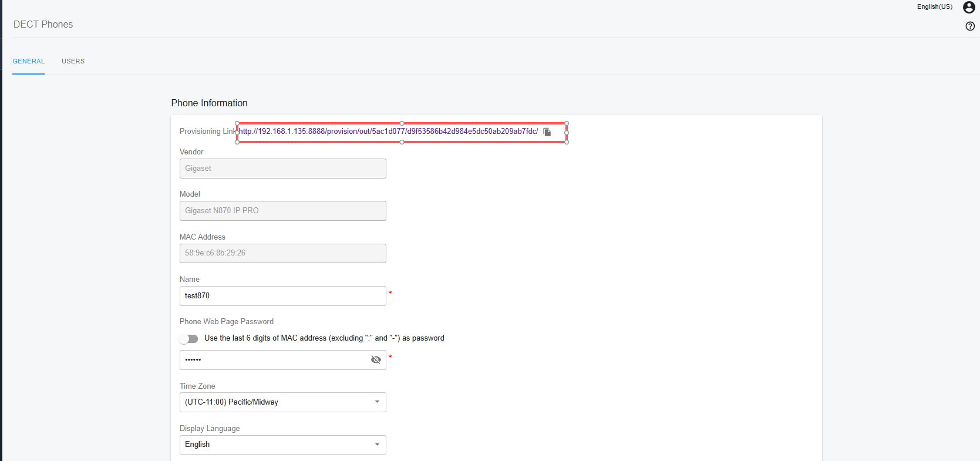Click the Provisioning Link label
980x461 pixels.
[x=200, y=132]
